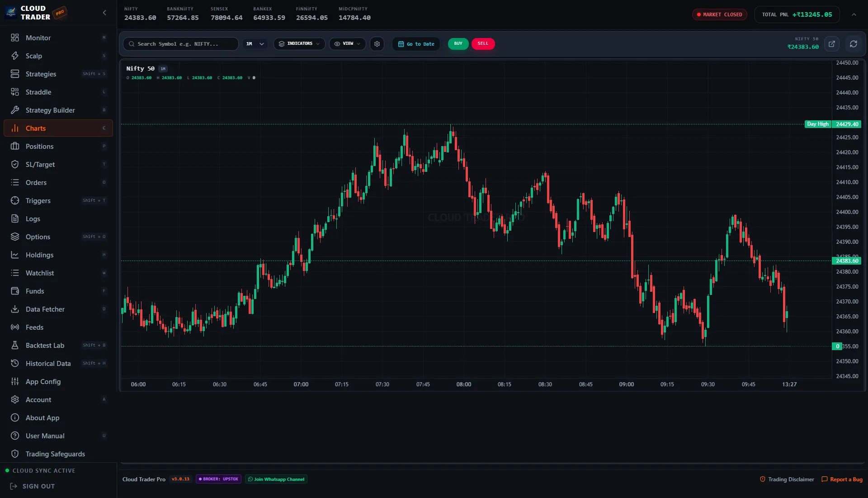Open the About App menu item
868x498 pixels.
(x=58, y=417)
